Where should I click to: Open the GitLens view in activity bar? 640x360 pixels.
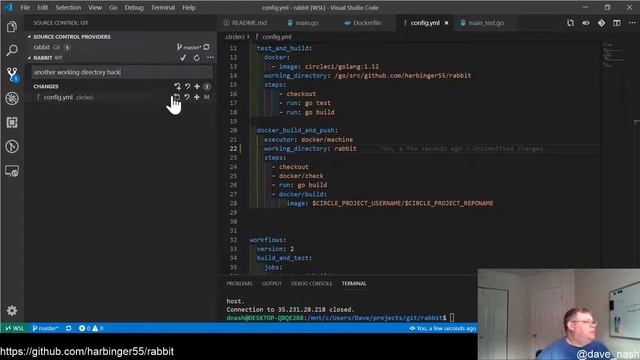12,146
